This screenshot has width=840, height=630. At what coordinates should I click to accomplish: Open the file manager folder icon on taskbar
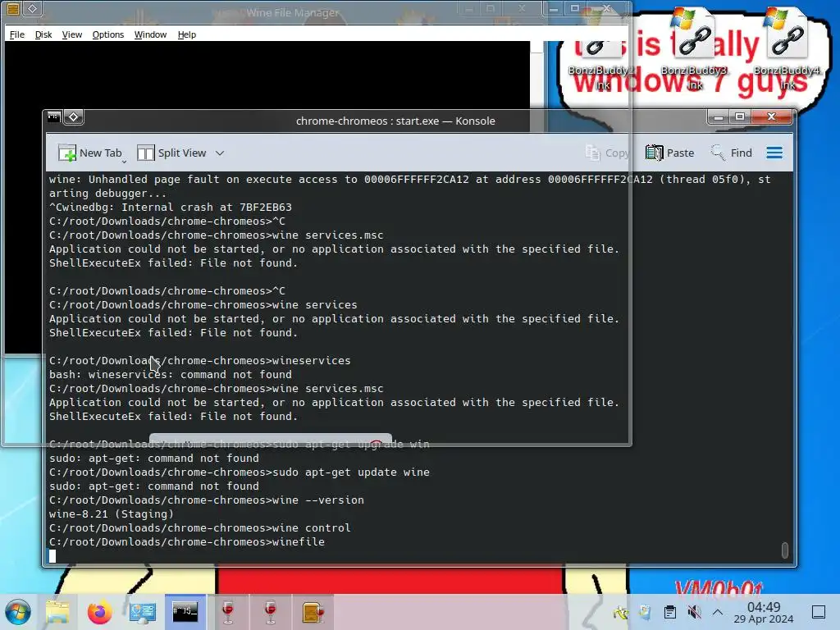coord(57,612)
